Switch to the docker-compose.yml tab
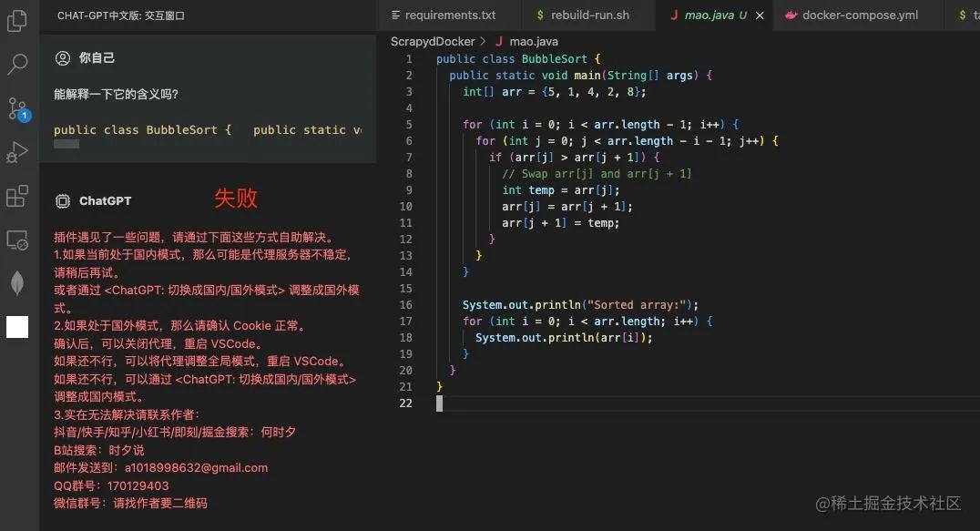The width and height of the screenshot is (980, 531). (854, 15)
